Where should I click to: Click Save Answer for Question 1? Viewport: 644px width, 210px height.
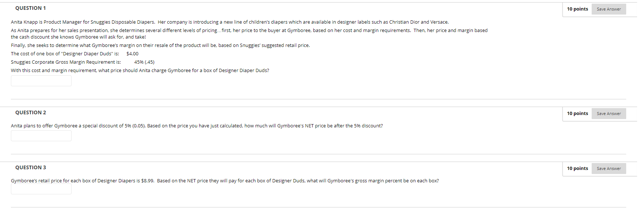(609, 9)
